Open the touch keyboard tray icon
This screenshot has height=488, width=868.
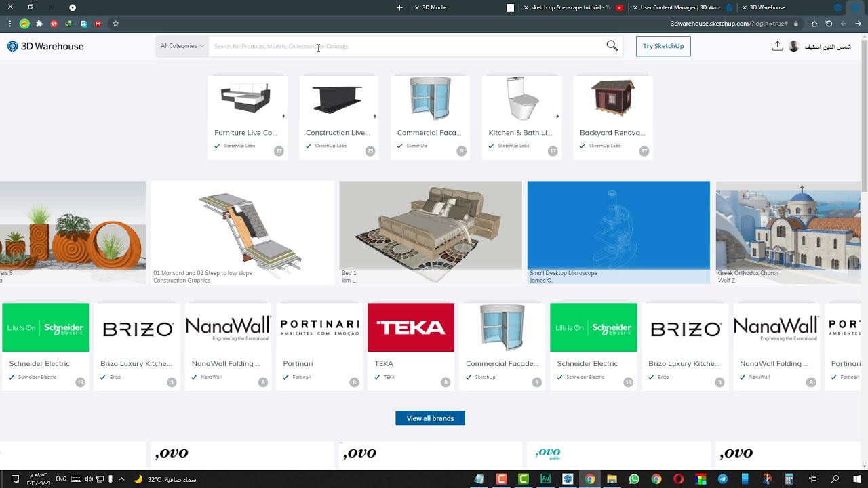tap(76, 479)
